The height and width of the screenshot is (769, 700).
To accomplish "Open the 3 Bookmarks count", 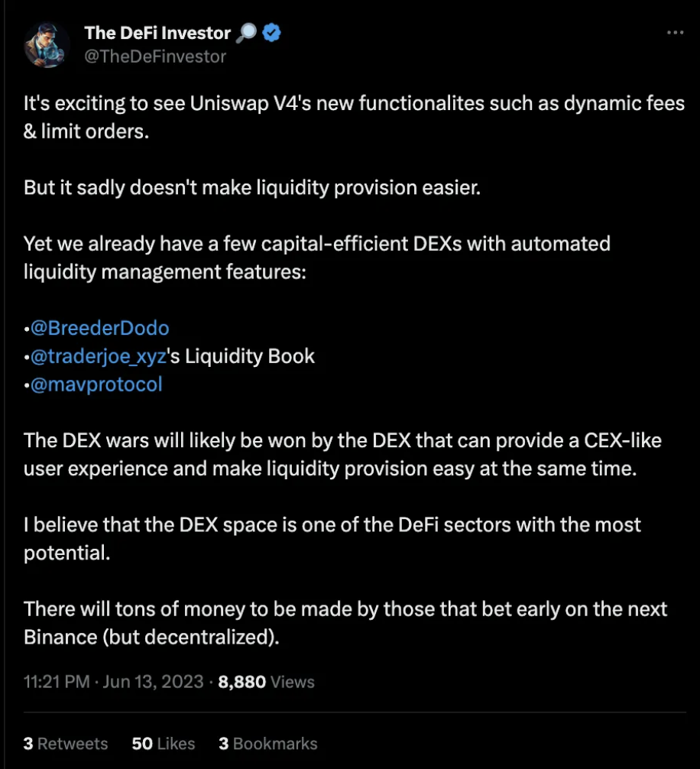I will [267, 743].
